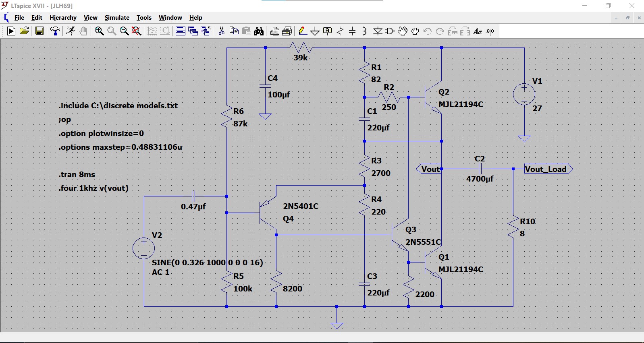Click the Undo arrow icon
The width and height of the screenshot is (644, 343).
[428, 31]
